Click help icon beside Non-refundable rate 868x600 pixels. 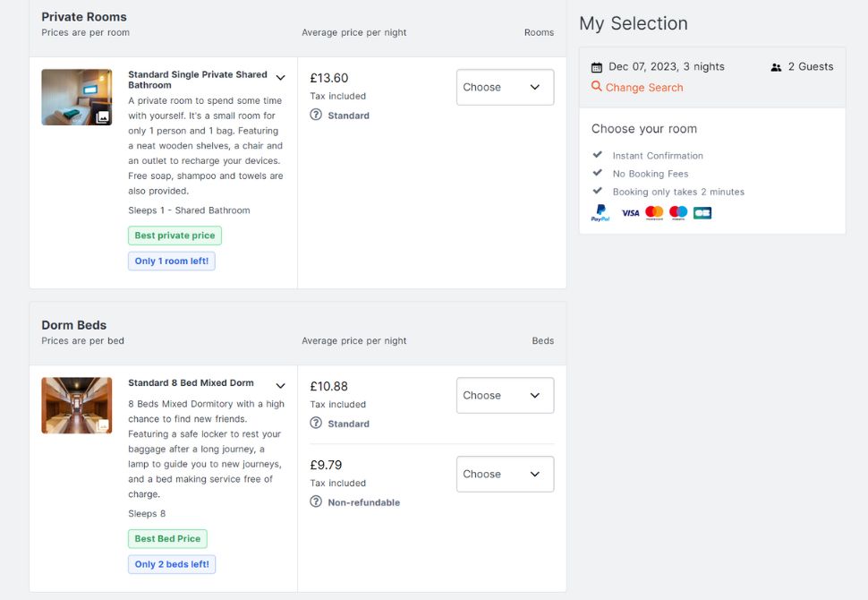316,502
